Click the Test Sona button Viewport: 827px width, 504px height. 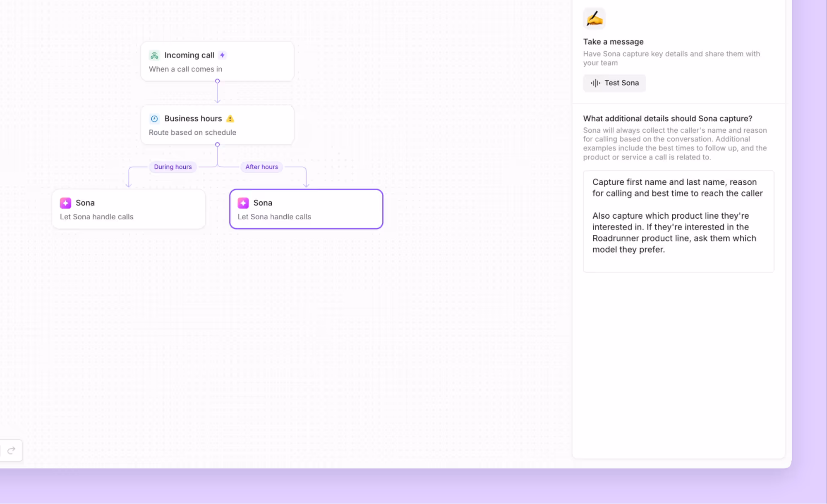pyautogui.click(x=614, y=83)
